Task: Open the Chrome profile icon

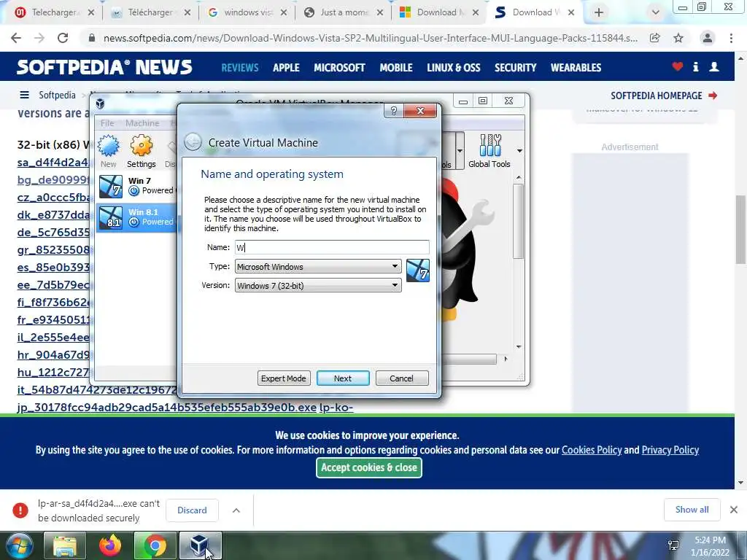Action: (708, 38)
